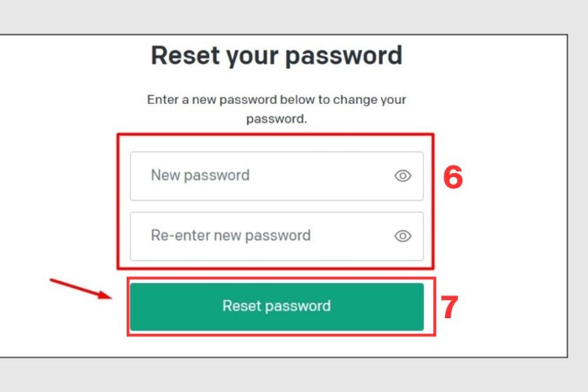This screenshot has height=392, width=588.
Task: Click the white "Reset password" label text
Action: (276, 306)
